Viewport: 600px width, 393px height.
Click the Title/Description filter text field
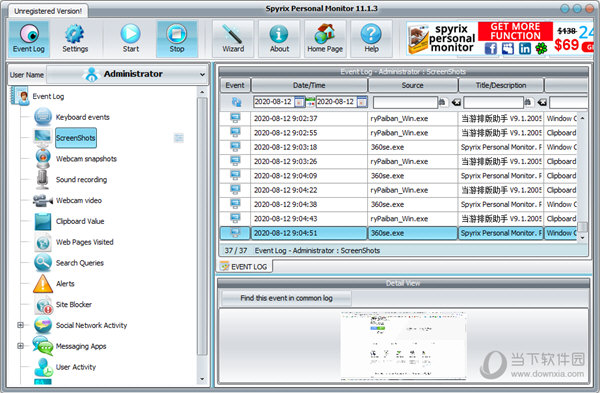(493, 102)
